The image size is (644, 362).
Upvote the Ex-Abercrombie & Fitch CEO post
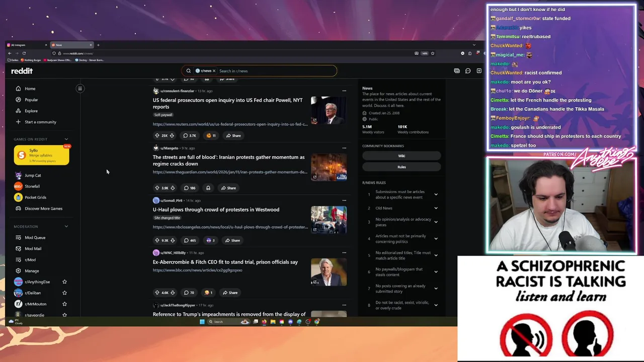pos(157,293)
